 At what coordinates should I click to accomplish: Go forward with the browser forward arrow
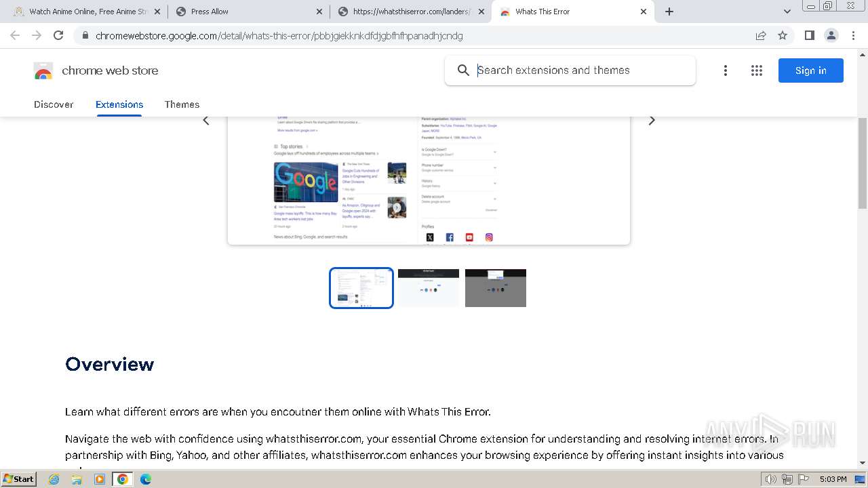click(37, 35)
